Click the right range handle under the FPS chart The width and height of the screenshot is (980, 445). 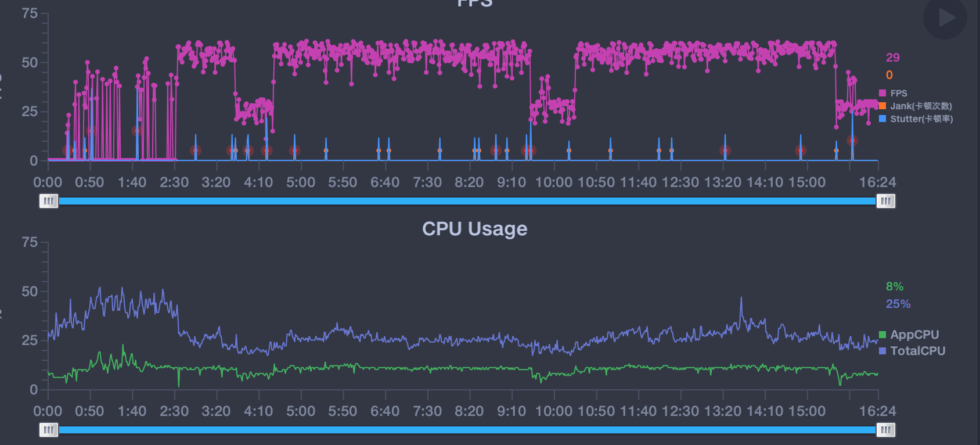[885, 201]
